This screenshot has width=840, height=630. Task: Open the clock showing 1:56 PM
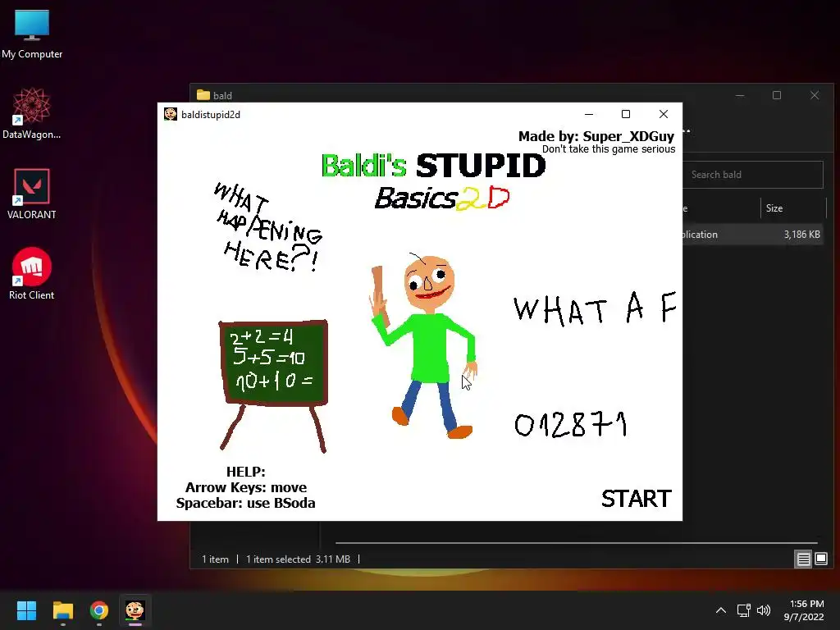coord(804,610)
